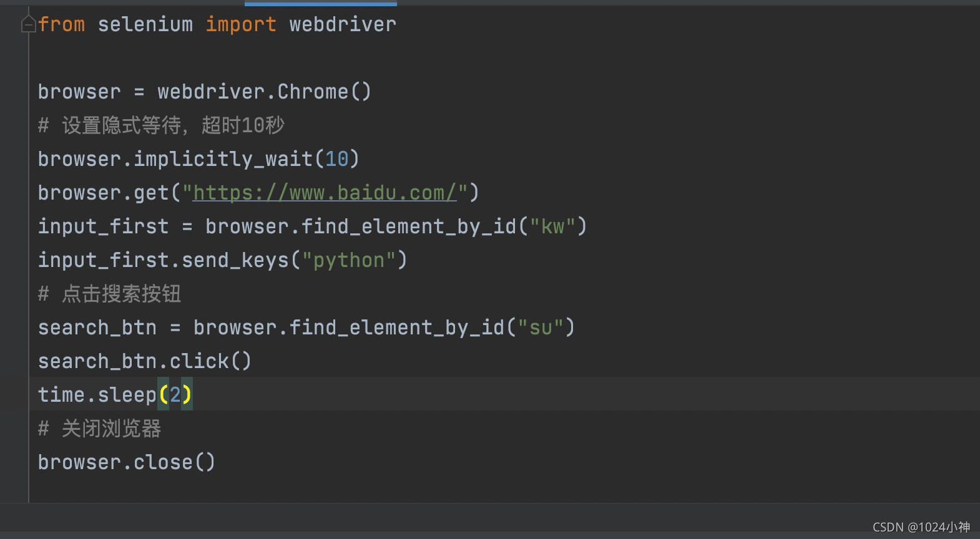This screenshot has height=539, width=980.
Task: Collapse the import fold marker in gutter
Action: pyautogui.click(x=28, y=24)
